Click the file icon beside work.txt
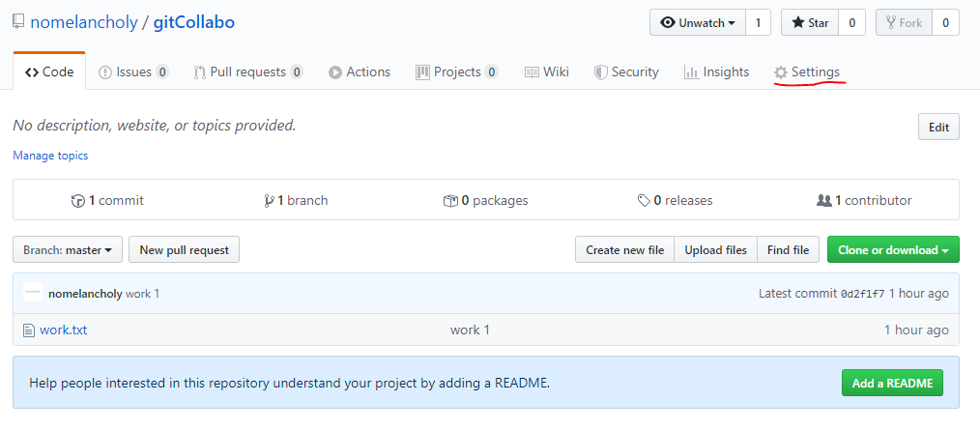The image size is (980, 430). pyautogui.click(x=28, y=330)
